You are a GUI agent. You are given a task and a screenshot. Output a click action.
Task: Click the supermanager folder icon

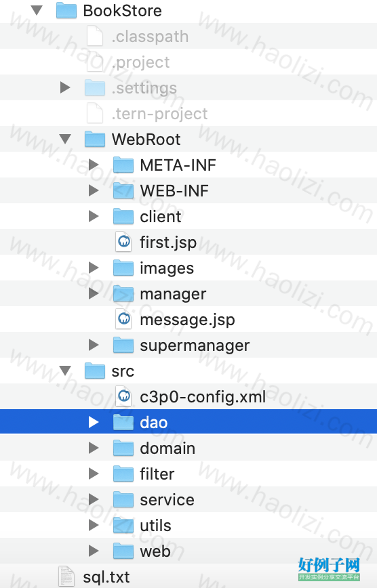tap(123, 345)
